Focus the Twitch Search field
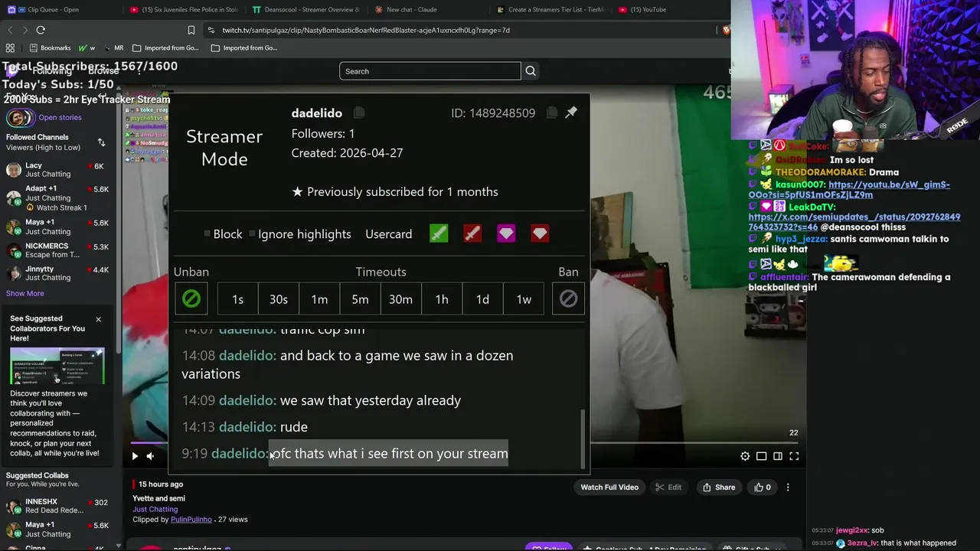 [430, 71]
